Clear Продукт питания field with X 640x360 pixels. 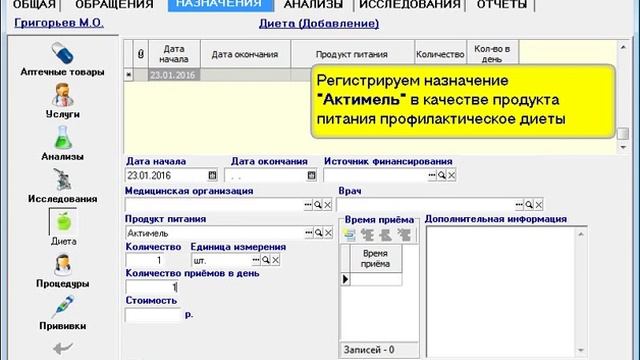[x=329, y=233]
